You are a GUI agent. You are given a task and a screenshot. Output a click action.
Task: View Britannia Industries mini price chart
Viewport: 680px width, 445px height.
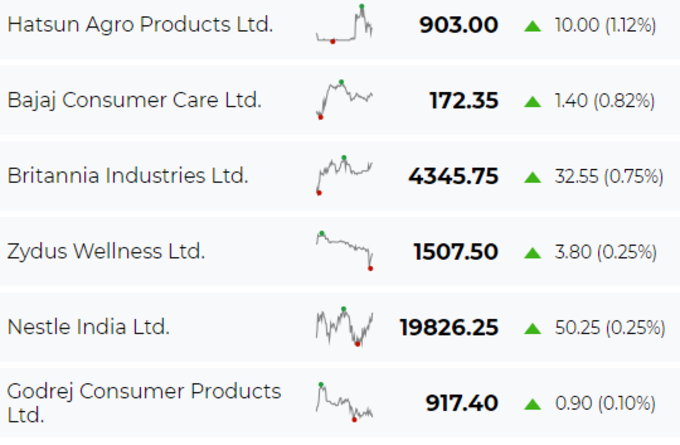tap(344, 175)
